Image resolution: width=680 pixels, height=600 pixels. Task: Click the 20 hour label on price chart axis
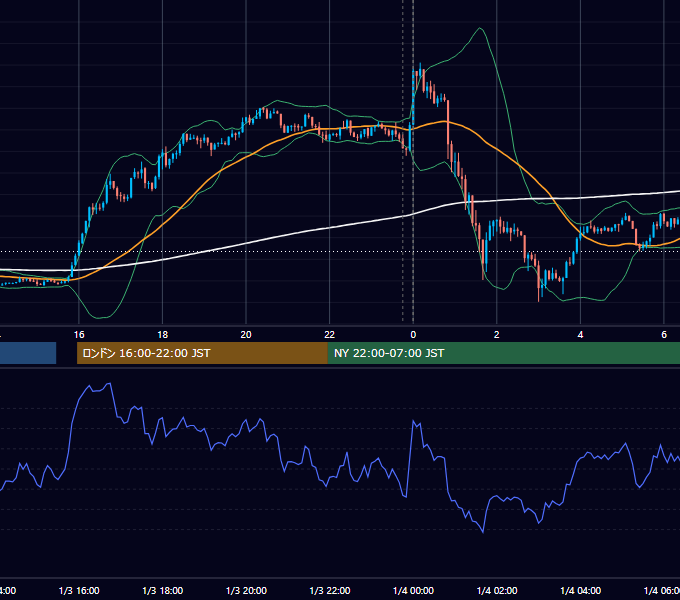click(x=246, y=335)
